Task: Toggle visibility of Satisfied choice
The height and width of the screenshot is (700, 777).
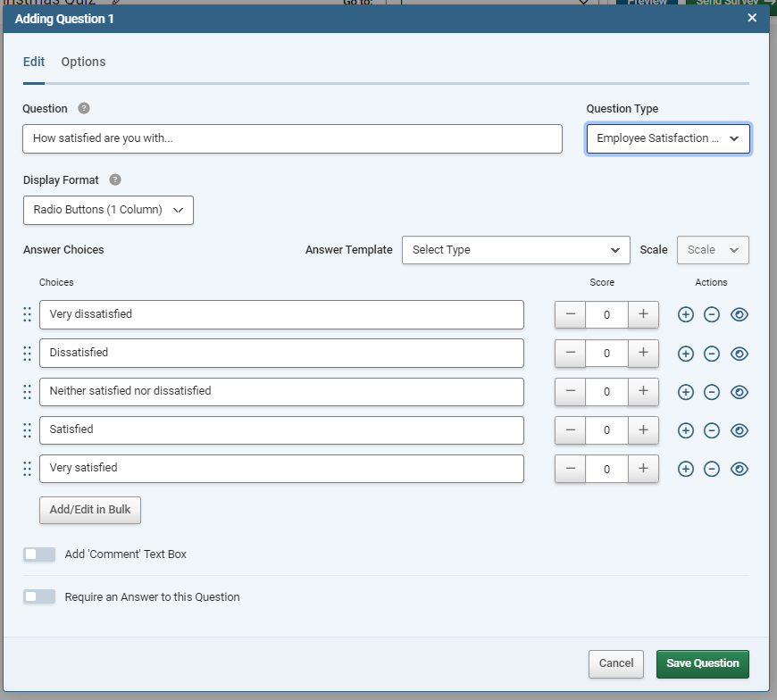Action: [x=739, y=430]
